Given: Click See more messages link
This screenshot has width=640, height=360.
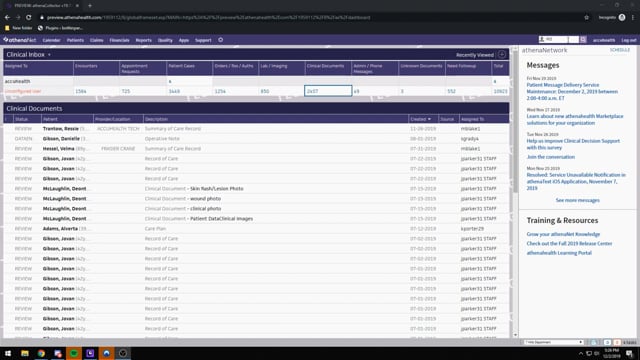Looking at the screenshot, I should coord(578,200).
